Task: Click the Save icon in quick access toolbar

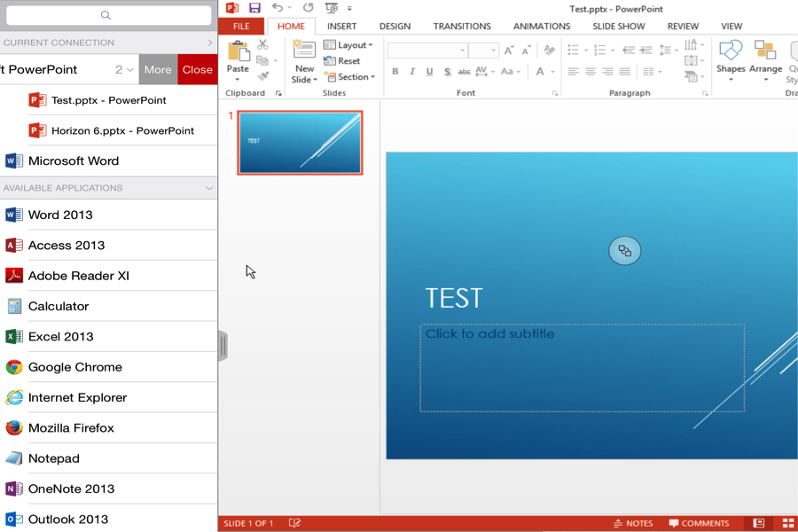Action: point(254,8)
